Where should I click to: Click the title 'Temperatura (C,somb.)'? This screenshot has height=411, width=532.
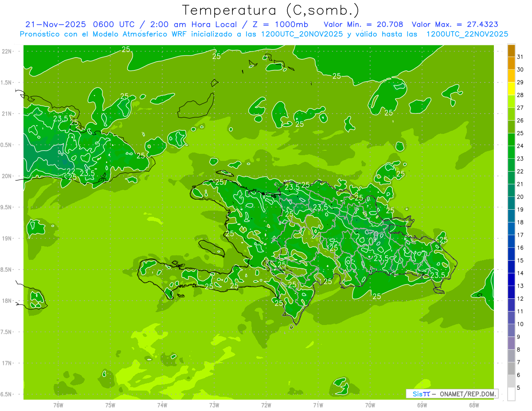pyautogui.click(x=270, y=10)
